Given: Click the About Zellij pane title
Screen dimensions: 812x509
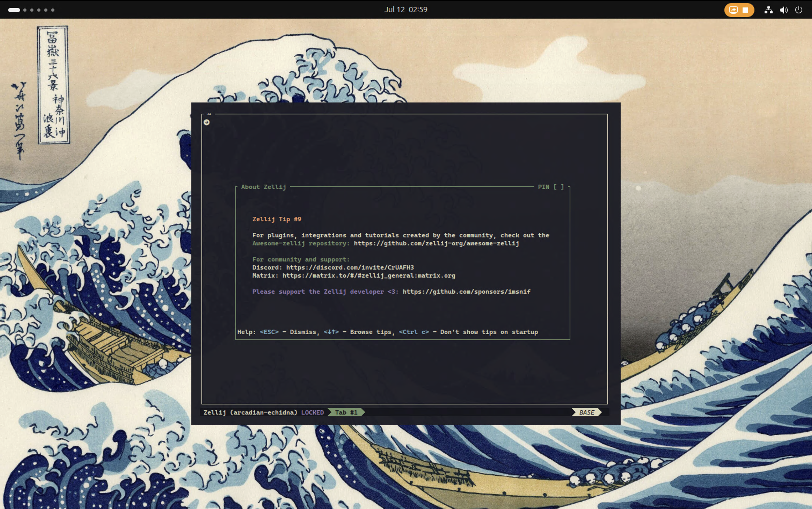Looking at the screenshot, I should point(263,187).
